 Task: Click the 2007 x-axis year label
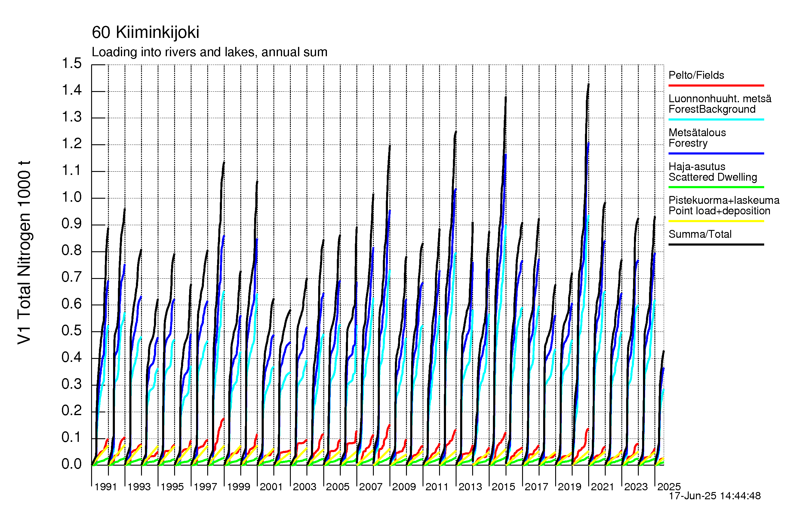pos(370,487)
